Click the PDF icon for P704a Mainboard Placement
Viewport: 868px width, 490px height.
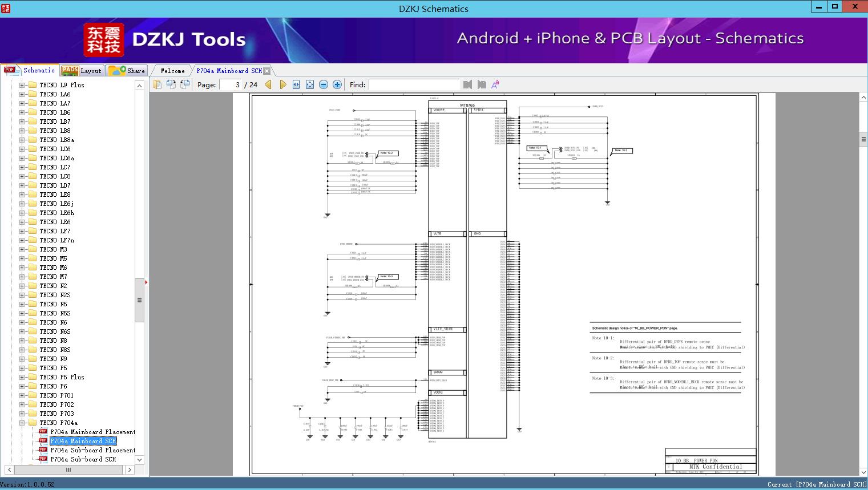(43, 432)
